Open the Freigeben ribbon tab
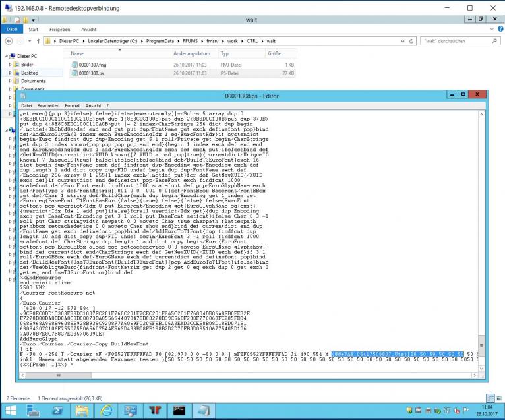Viewport: 505px width, 420px height. click(x=59, y=30)
